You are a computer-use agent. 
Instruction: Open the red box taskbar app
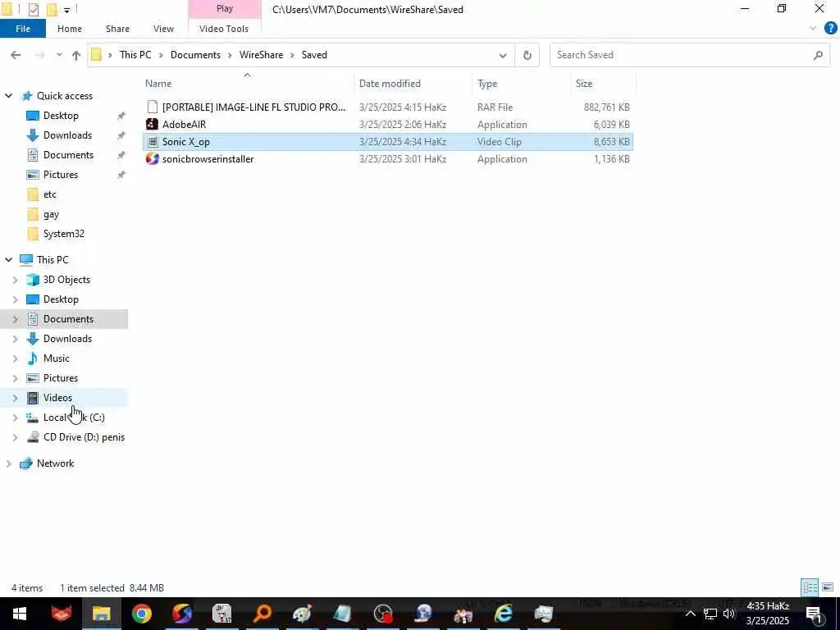pos(62,614)
